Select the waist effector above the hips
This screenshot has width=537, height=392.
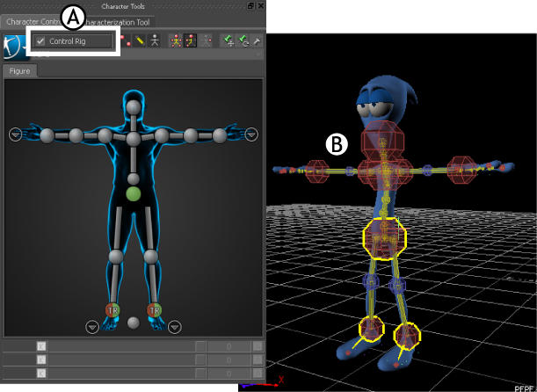pyautogui.click(x=134, y=179)
